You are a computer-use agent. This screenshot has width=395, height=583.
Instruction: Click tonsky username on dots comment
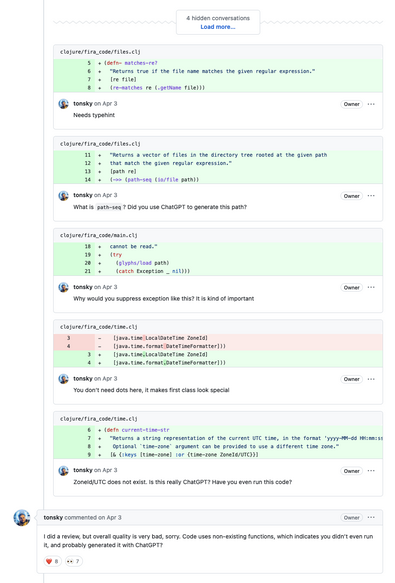pyautogui.click(x=83, y=378)
